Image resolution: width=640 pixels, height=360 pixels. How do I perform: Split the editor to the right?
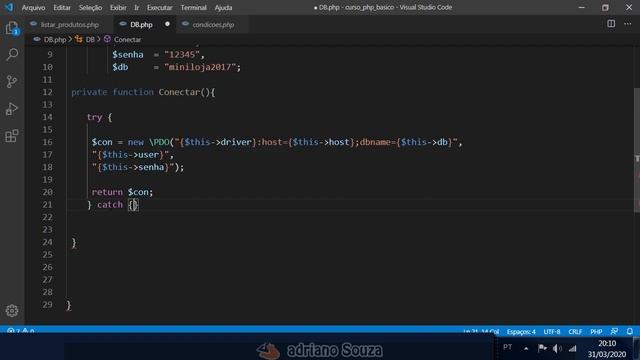(611, 24)
